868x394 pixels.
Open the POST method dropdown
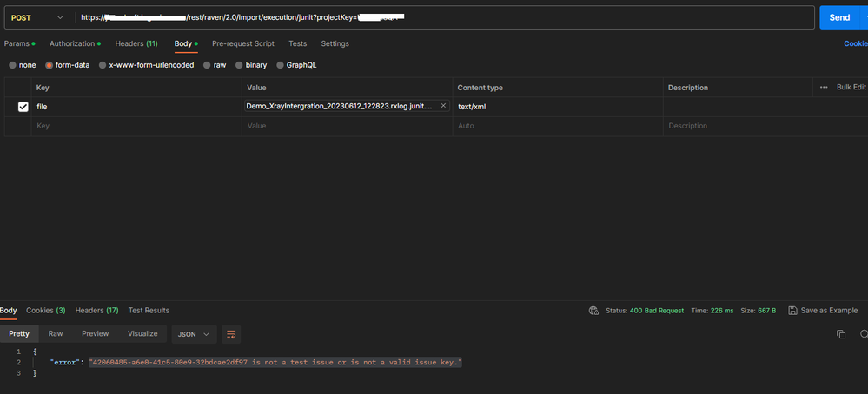point(37,17)
